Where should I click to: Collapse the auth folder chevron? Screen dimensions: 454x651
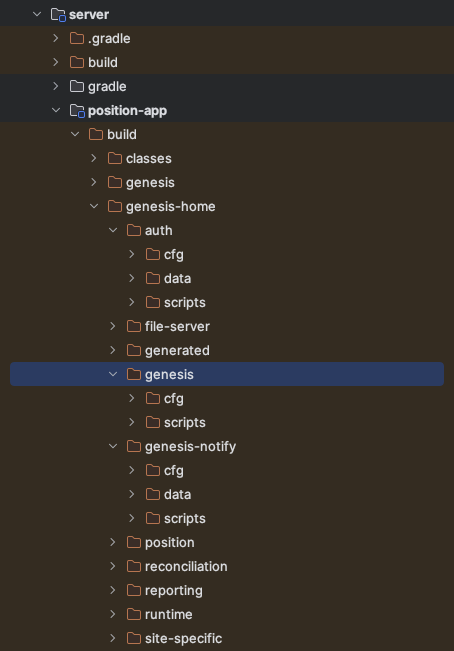[113, 230]
